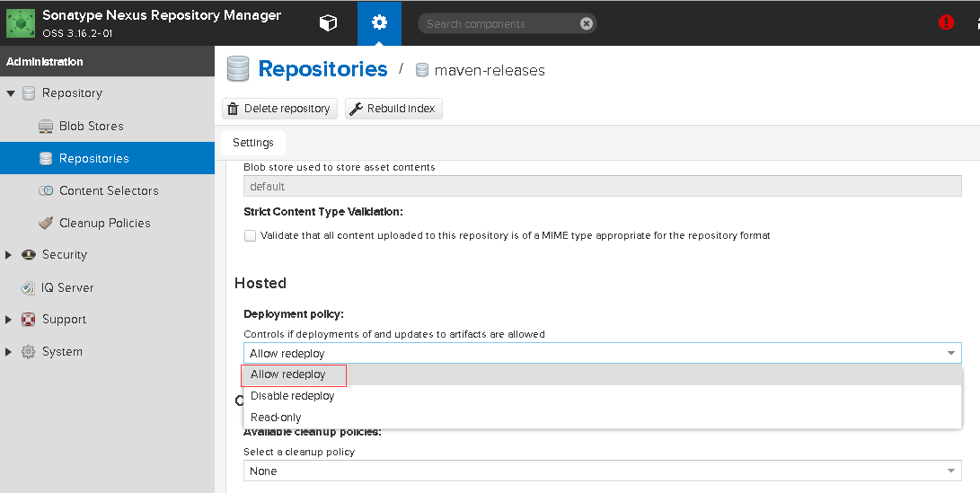Image resolution: width=980 pixels, height=493 pixels.
Task: Click the Administration panel heading
Action: tap(44, 62)
